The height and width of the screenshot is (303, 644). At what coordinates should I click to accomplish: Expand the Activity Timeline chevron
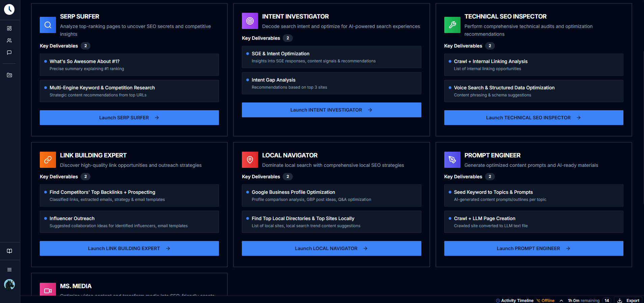(x=561, y=301)
